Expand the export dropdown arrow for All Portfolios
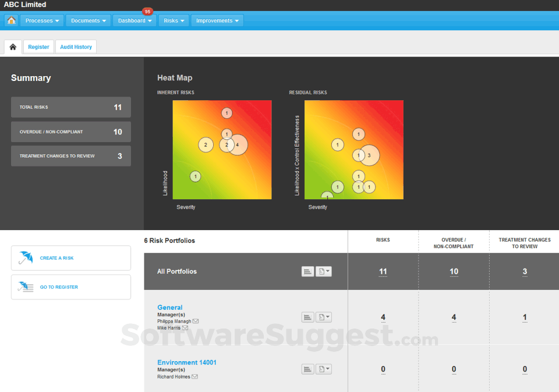Screen dimensions: 559x392 pos(329,271)
